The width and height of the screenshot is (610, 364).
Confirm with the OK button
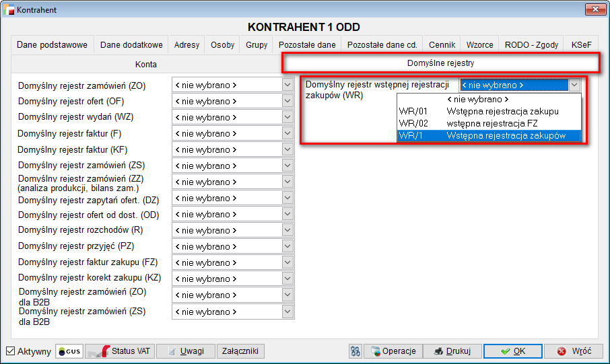(512, 351)
